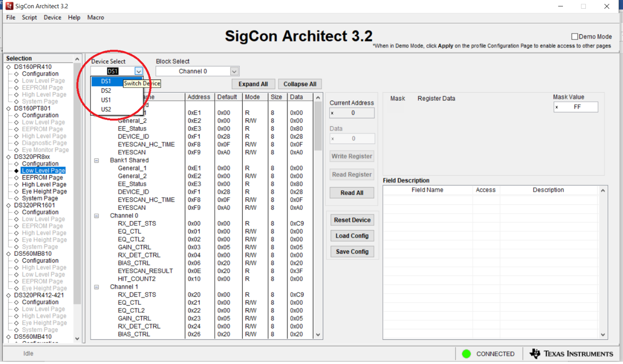Screen dimensions: 623x364
Task: Open Configuration under DS160PR410
Action: click(x=40, y=74)
